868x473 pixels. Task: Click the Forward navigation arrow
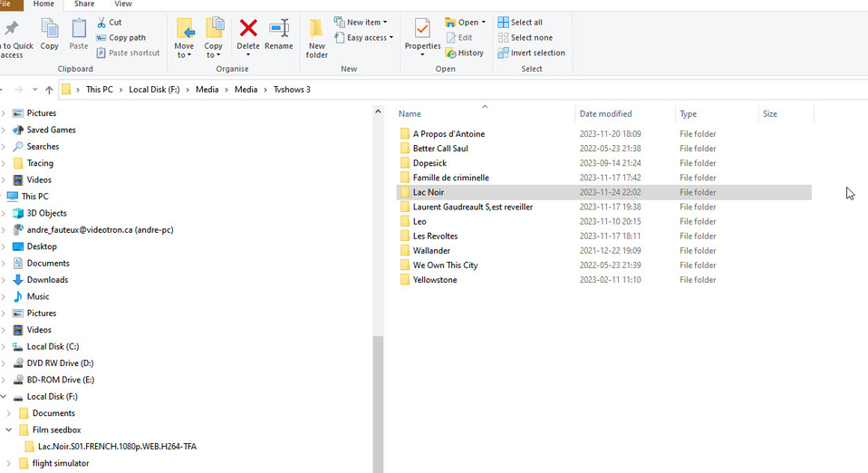tap(18, 90)
